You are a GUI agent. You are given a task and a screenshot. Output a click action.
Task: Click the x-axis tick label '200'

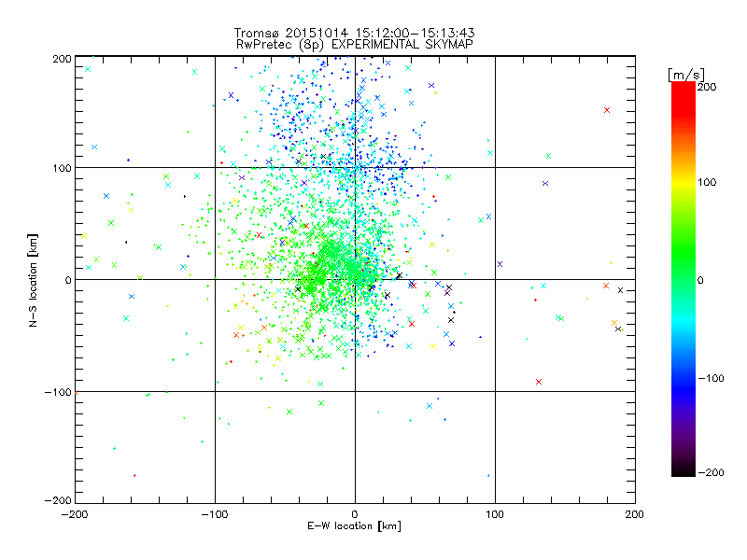(x=635, y=514)
